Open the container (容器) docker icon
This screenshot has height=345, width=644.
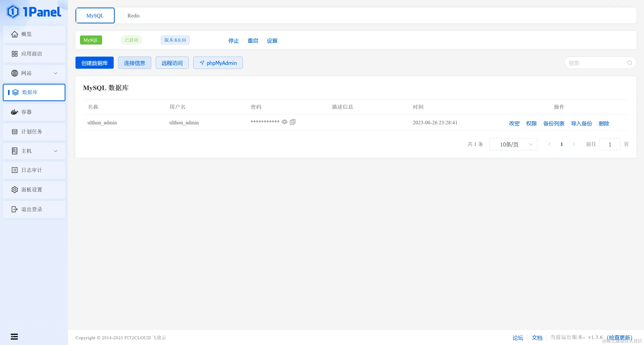15,112
